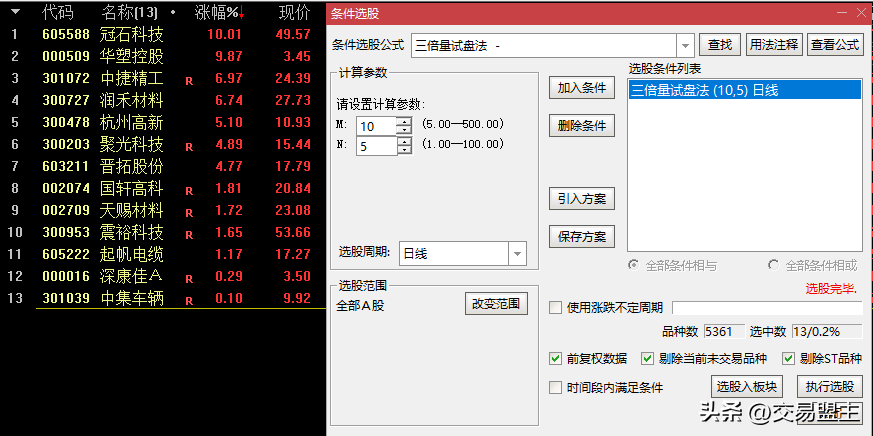Select stock 起帆电缆 in list

(132, 254)
